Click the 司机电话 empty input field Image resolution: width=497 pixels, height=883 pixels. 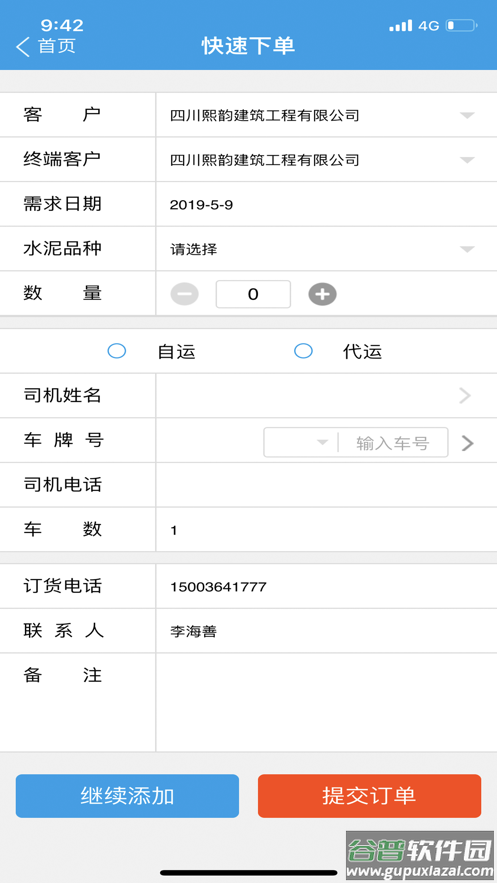(x=326, y=485)
